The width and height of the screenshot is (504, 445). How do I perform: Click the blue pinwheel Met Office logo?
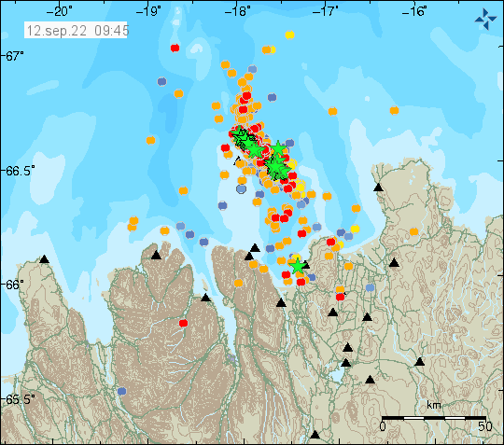pos(485,20)
